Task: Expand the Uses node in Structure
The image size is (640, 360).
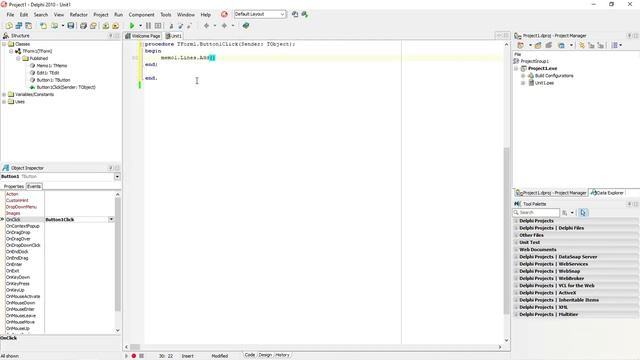Action: click(4, 102)
